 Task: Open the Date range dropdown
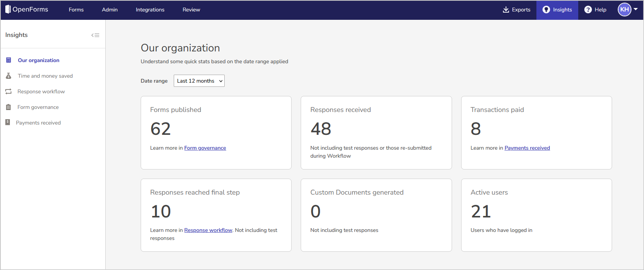199,81
